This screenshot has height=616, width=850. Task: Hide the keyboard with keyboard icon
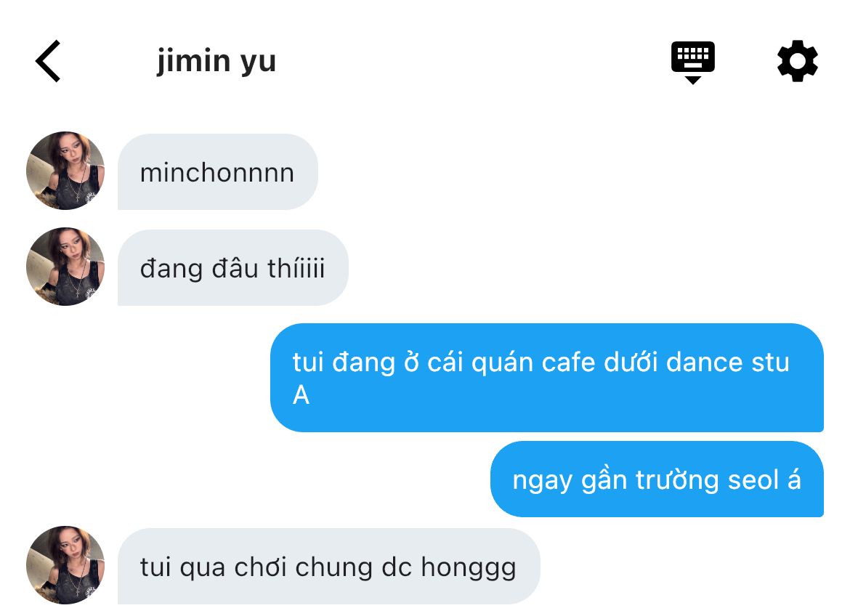pos(693,62)
